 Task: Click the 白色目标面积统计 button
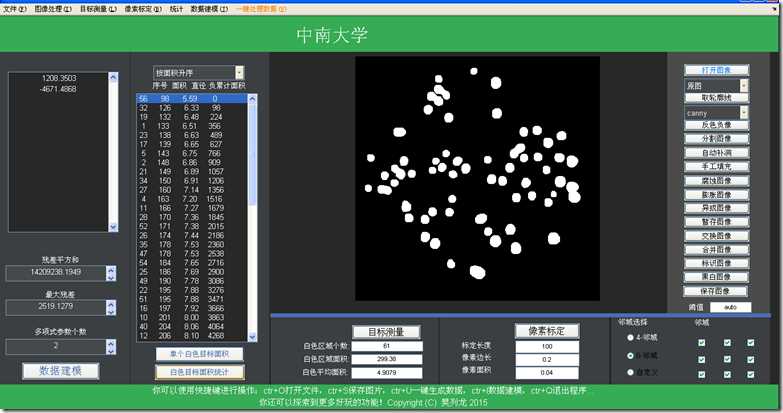point(199,372)
